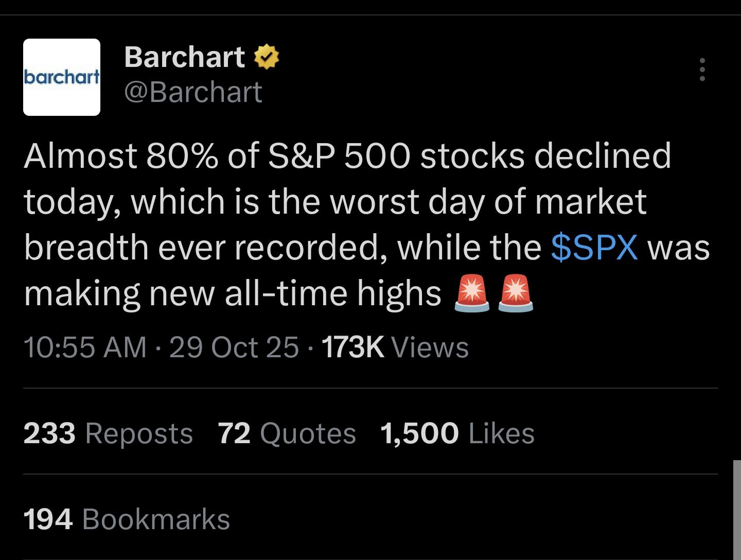Click the first red siren emoji
The height and width of the screenshot is (560, 741).
pyautogui.click(x=471, y=293)
